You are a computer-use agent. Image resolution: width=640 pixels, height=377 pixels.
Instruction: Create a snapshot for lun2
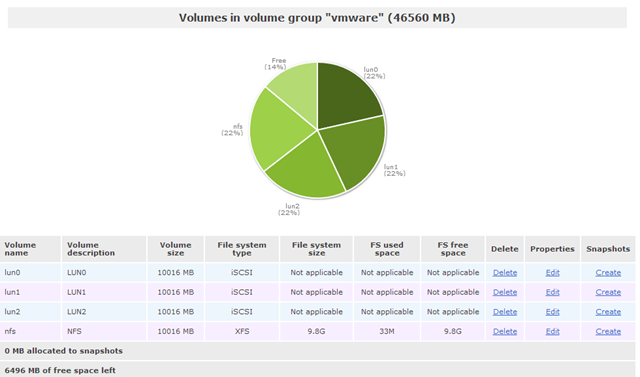point(608,312)
